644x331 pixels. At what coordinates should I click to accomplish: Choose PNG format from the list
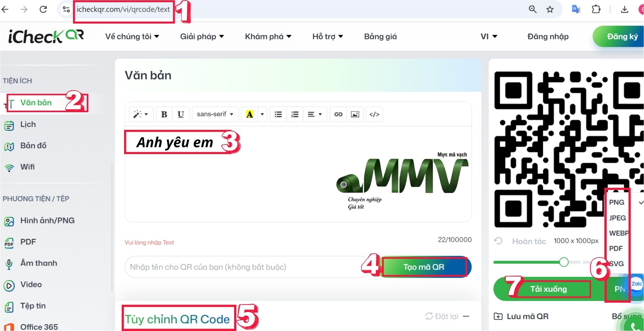coord(617,202)
